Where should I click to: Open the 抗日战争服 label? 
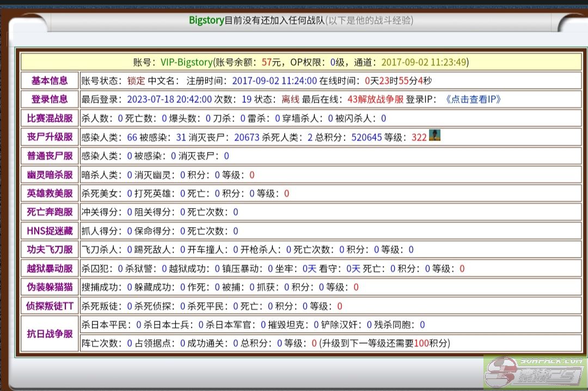point(50,334)
